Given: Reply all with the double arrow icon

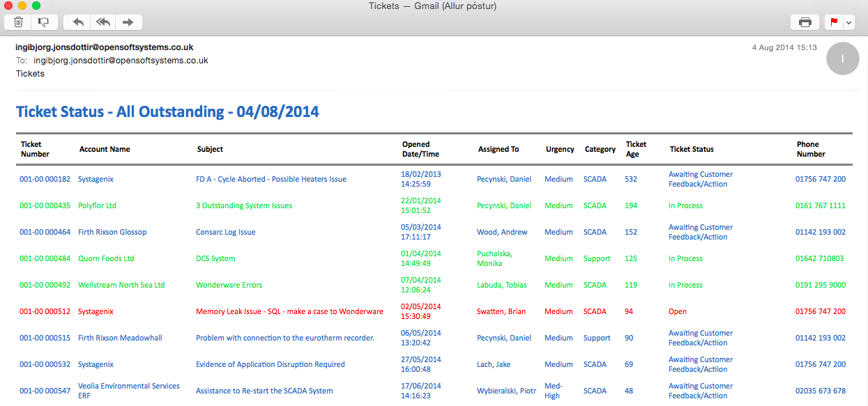Looking at the screenshot, I should click(103, 22).
